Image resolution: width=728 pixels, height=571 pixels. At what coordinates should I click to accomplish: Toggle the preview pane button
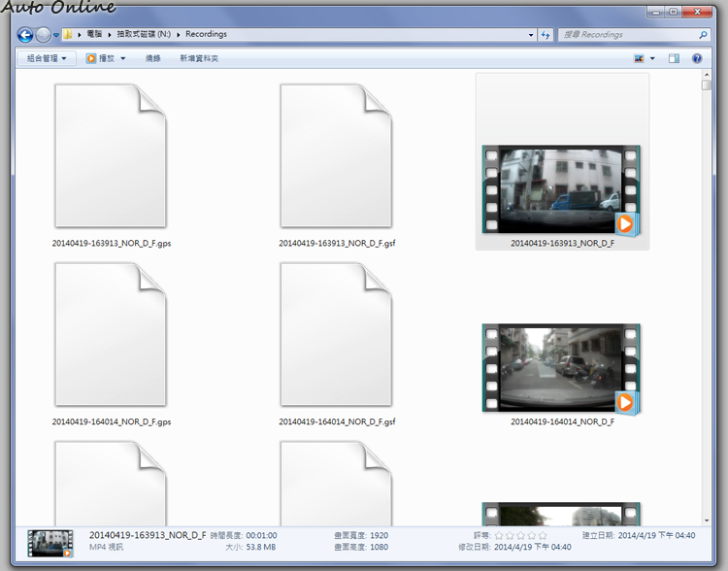[x=676, y=58]
